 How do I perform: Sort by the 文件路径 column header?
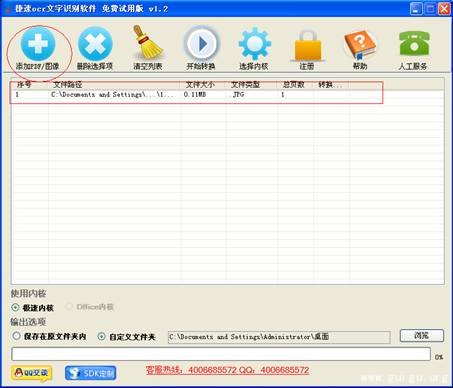[x=115, y=85]
